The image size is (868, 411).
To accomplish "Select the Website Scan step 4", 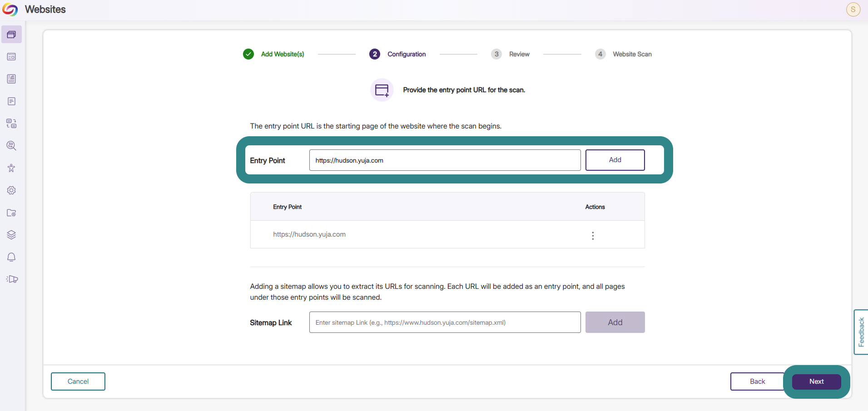I will click(x=623, y=54).
